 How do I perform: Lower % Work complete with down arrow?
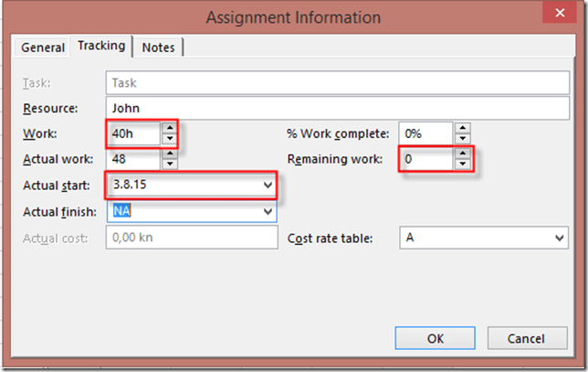[463, 139]
